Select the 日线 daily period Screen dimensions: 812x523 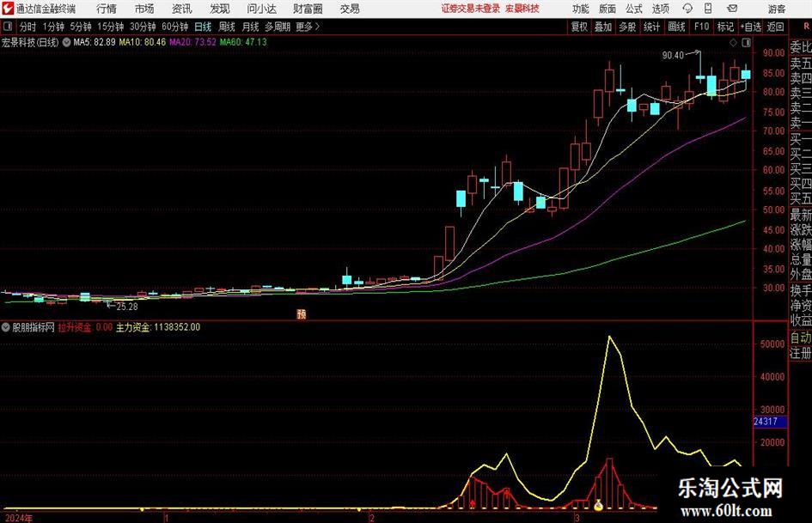[203, 27]
